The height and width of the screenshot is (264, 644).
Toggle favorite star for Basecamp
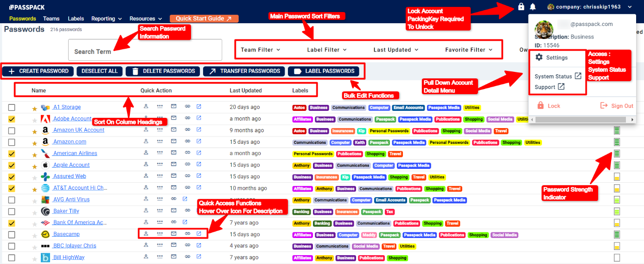[x=34, y=236]
